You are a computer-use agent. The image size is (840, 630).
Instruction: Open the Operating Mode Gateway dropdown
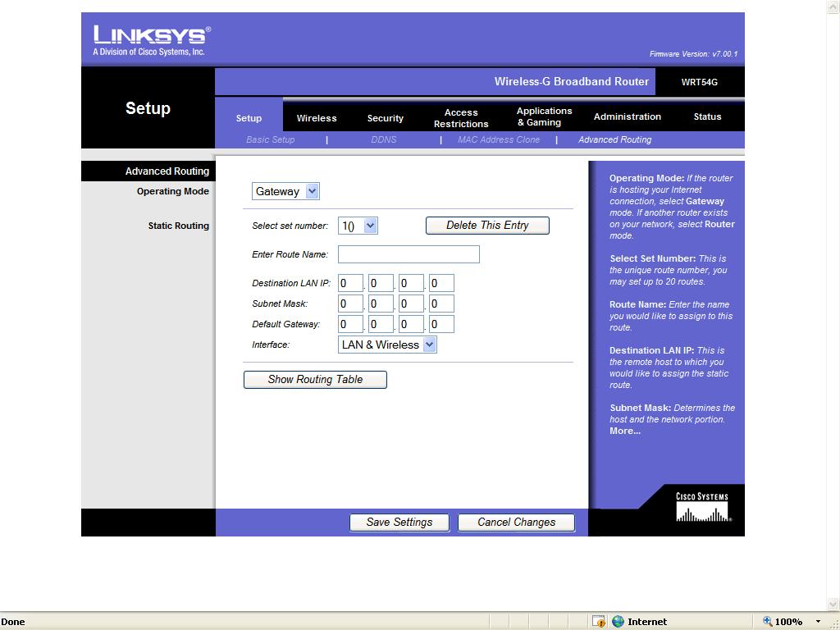coord(285,191)
